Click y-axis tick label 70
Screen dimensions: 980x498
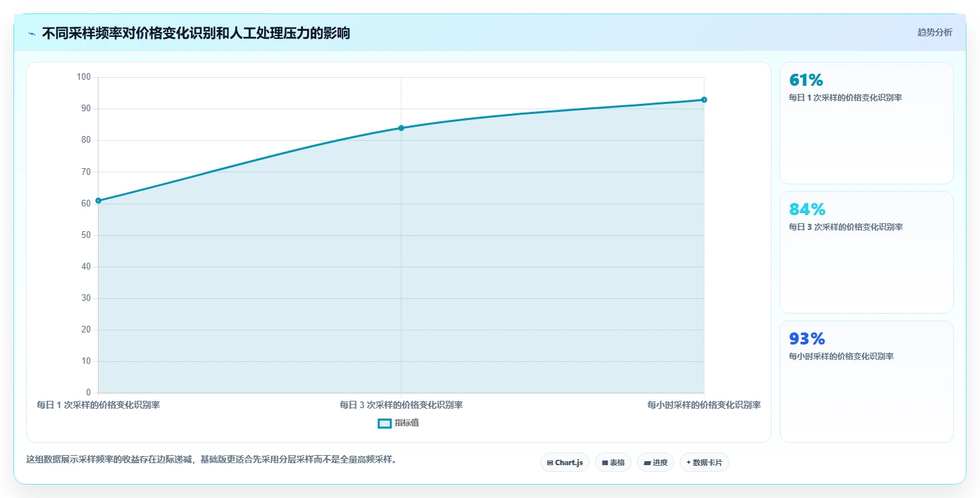[86, 172]
